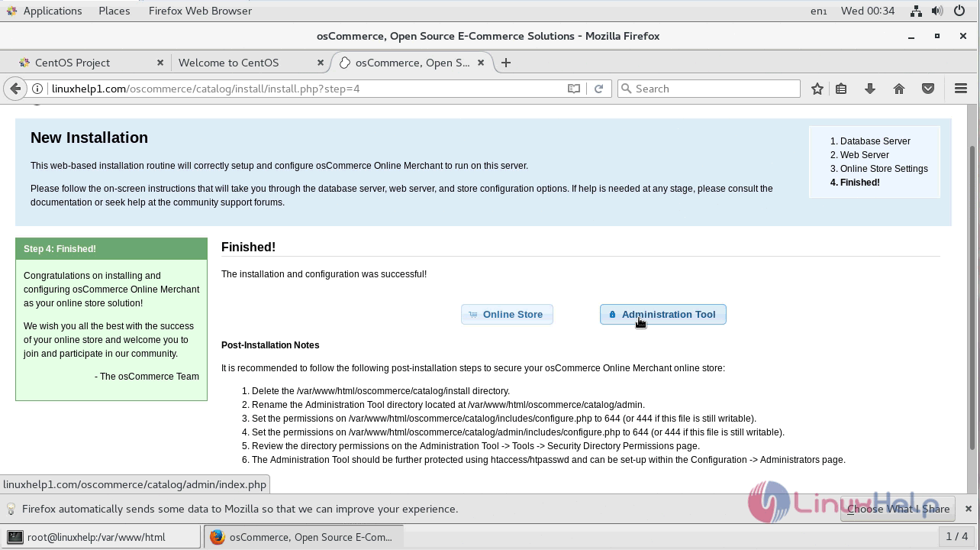Switch to Welcome to CentOS tab
Viewport: 980px width, 550px height.
(x=250, y=63)
